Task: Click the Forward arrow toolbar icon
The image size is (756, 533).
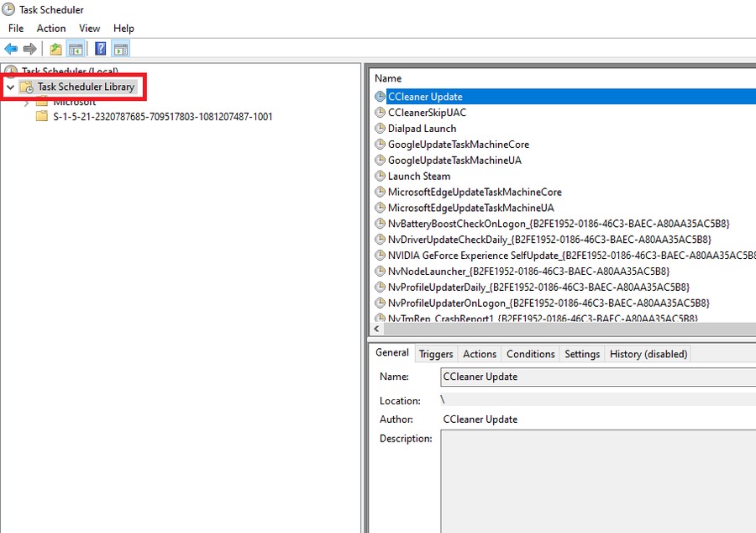Action: (30, 49)
